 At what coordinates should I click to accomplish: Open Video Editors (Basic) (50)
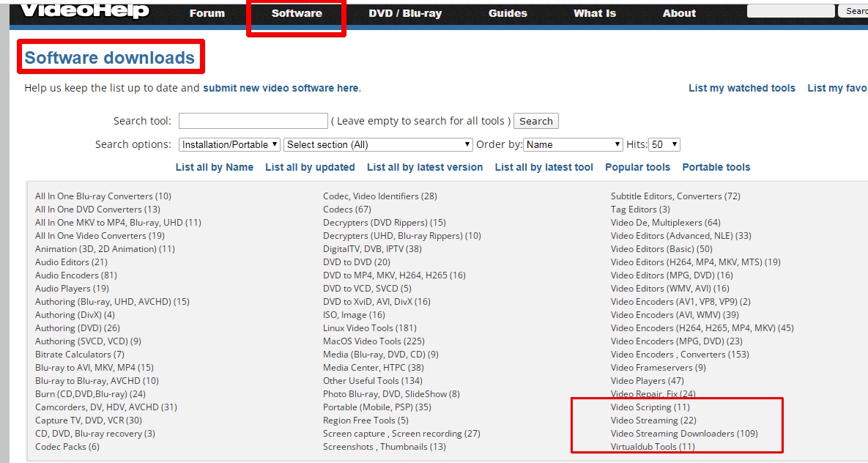(661, 249)
